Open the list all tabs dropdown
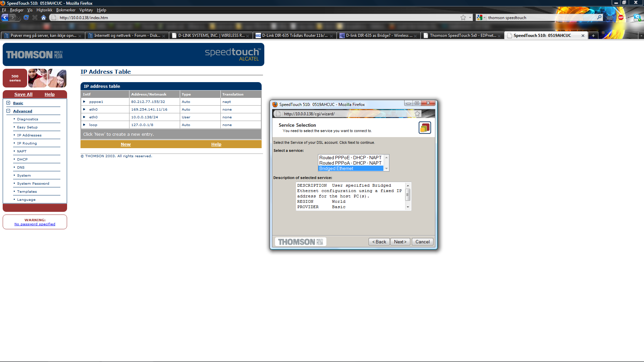 click(x=641, y=36)
